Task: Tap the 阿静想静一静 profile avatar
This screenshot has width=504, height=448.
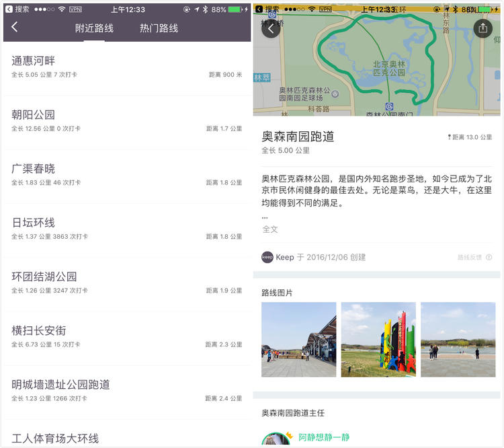Action: click(x=276, y=440)
